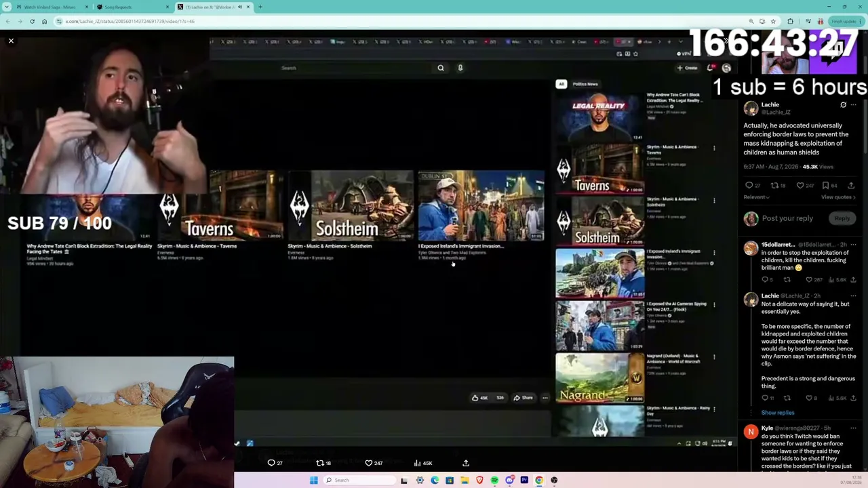Open the more options menu on Lachie's post
The width and height of the screenshot is (868, 488).
tap(853, 105)
